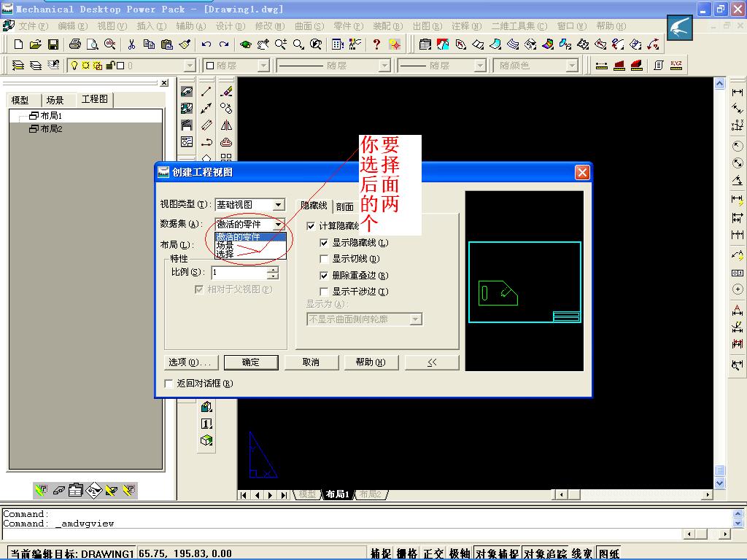
Task: Save drawing with the floppy disk icon
Action: point(53,44)
